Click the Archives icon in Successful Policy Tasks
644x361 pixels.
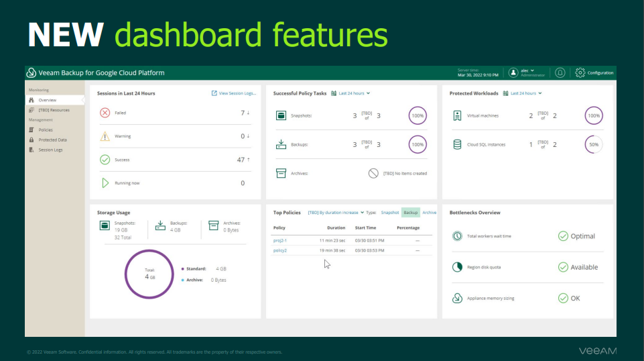(281, 173)
